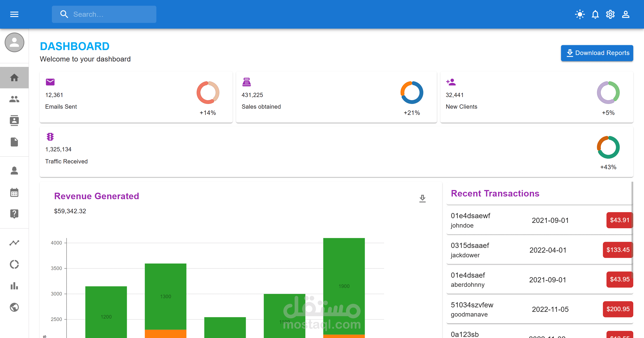Click the Recent Transactions heading
This screenshot has height=338, width=644.
pos(495,194)
